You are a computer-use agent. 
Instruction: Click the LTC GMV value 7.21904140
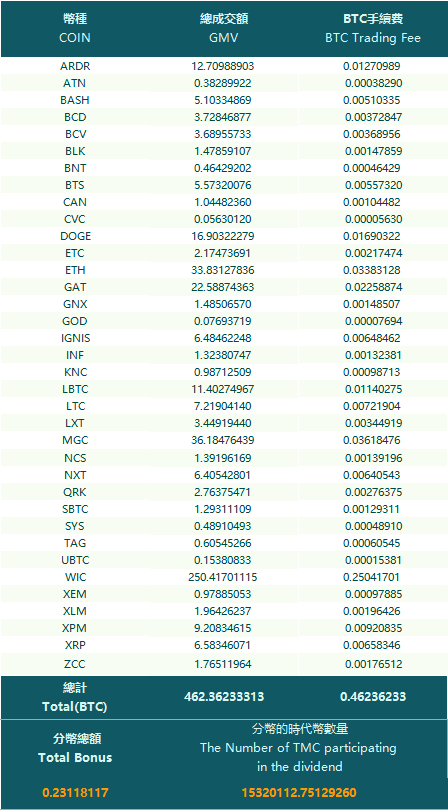(224, 406)
